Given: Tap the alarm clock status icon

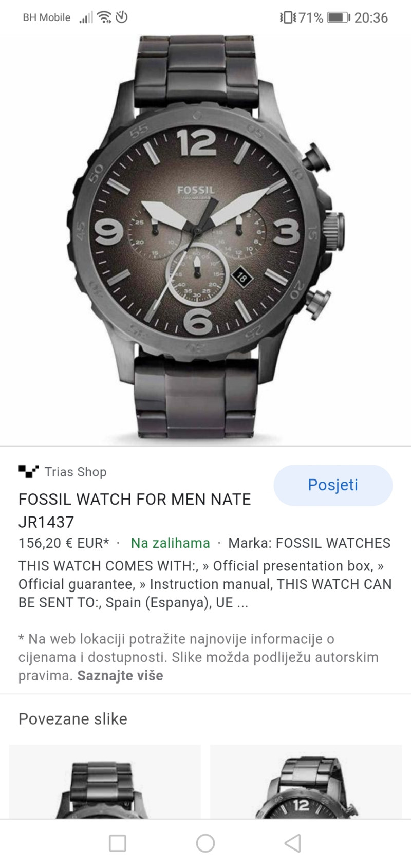Looking at the screenshot, I should click(122, 17).
